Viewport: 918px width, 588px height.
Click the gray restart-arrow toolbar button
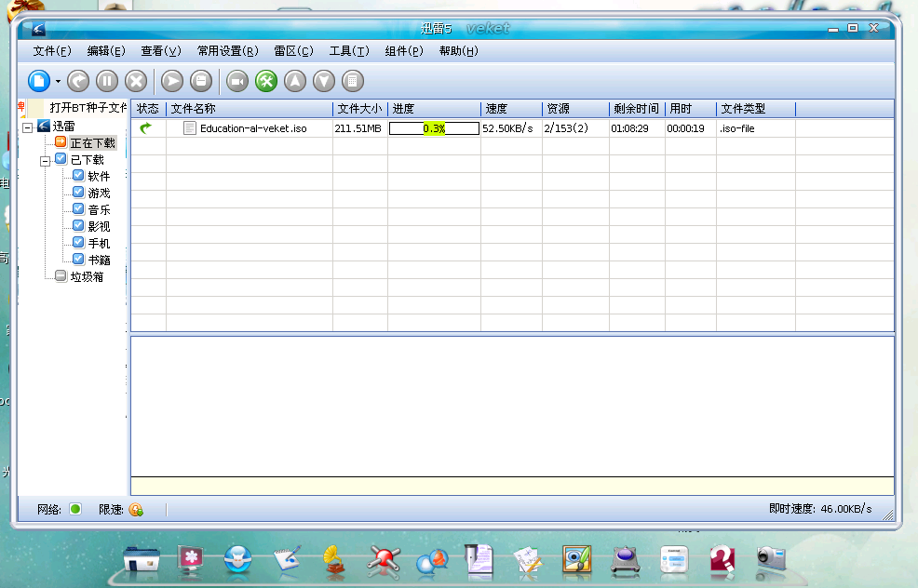click(x=78, y=81)
